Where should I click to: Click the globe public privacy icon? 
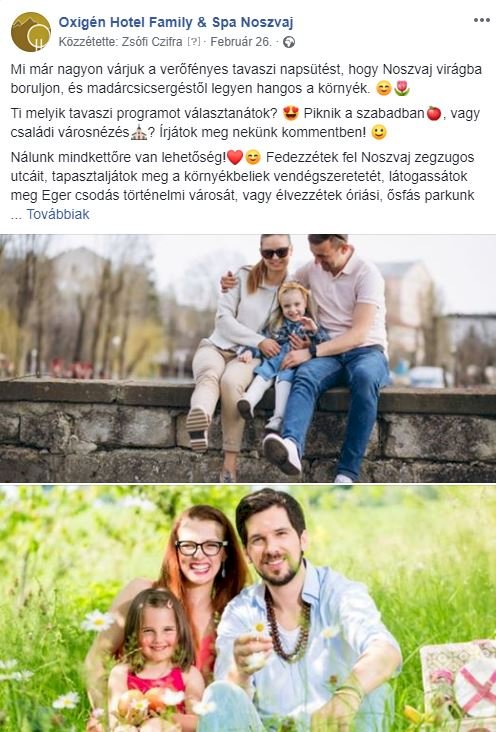coord(289,42)
